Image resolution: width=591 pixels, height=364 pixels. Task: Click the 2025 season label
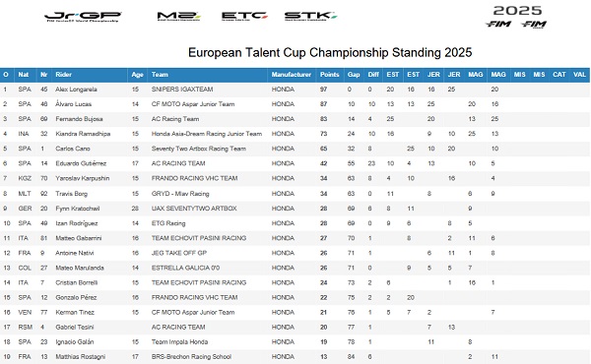tap(517, 11)
